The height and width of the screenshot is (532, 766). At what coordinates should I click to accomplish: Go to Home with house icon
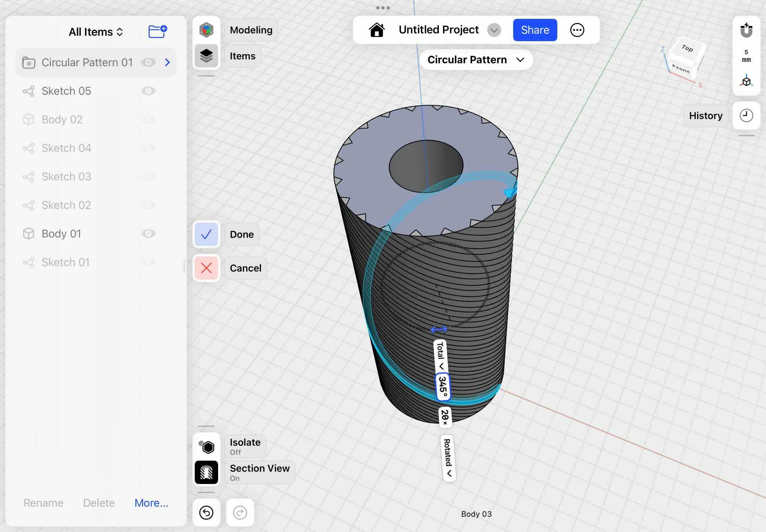point(377,30)
